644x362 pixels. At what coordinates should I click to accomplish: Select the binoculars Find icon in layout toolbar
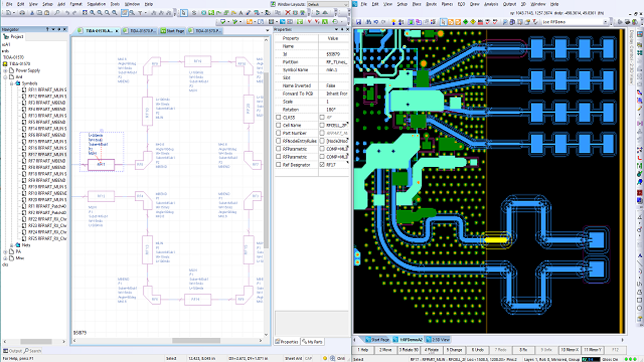coord(367,23)
